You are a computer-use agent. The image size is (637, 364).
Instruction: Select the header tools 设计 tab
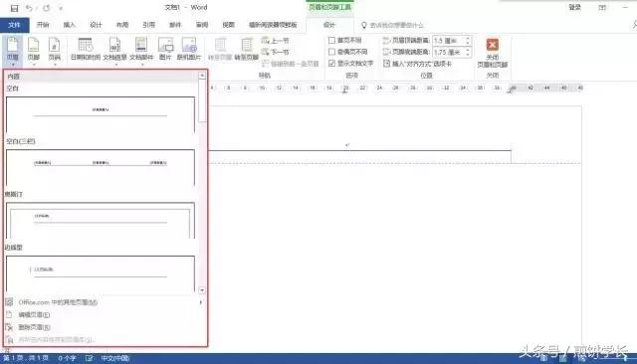pyautogui.click(x=329, y=25)
